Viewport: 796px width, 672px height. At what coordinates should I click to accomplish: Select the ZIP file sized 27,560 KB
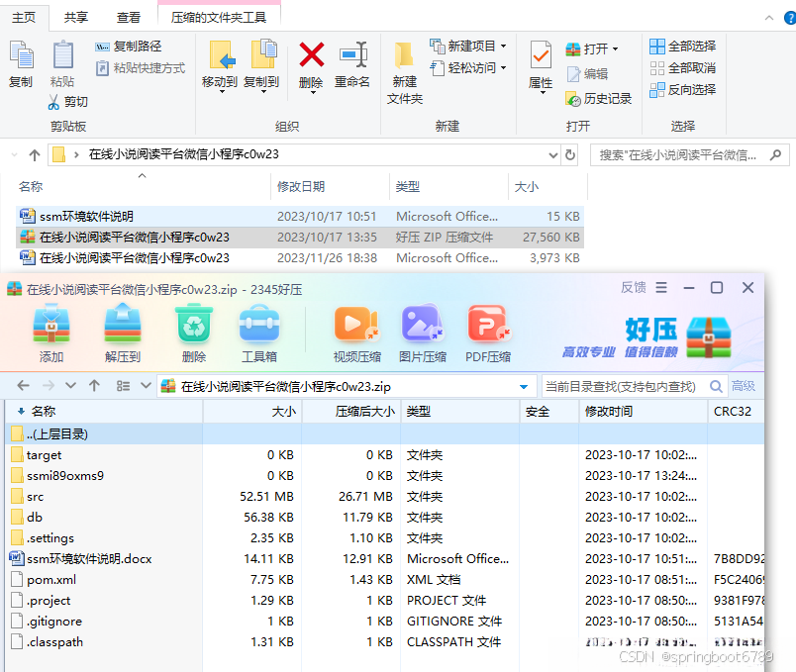tap(300, 238)
